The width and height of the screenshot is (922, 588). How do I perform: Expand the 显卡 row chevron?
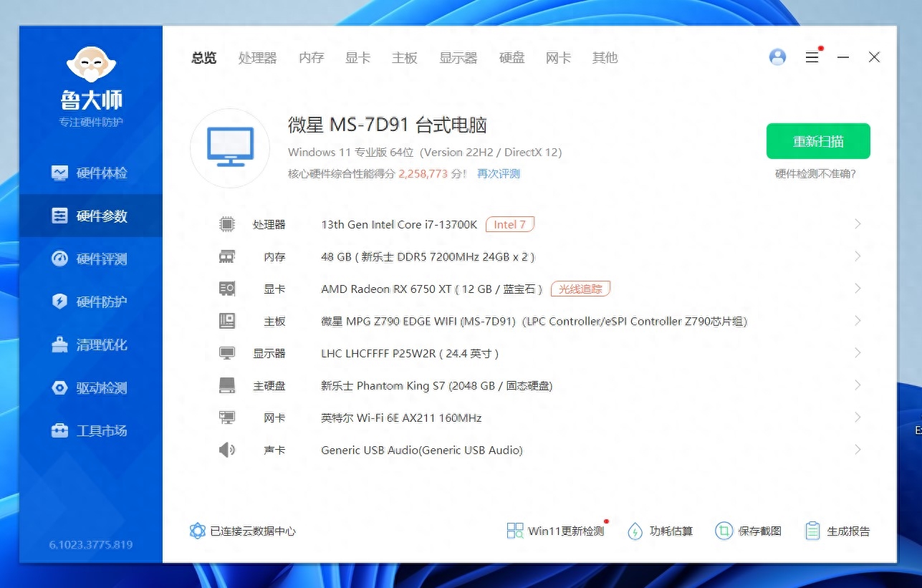click(858, 289)
